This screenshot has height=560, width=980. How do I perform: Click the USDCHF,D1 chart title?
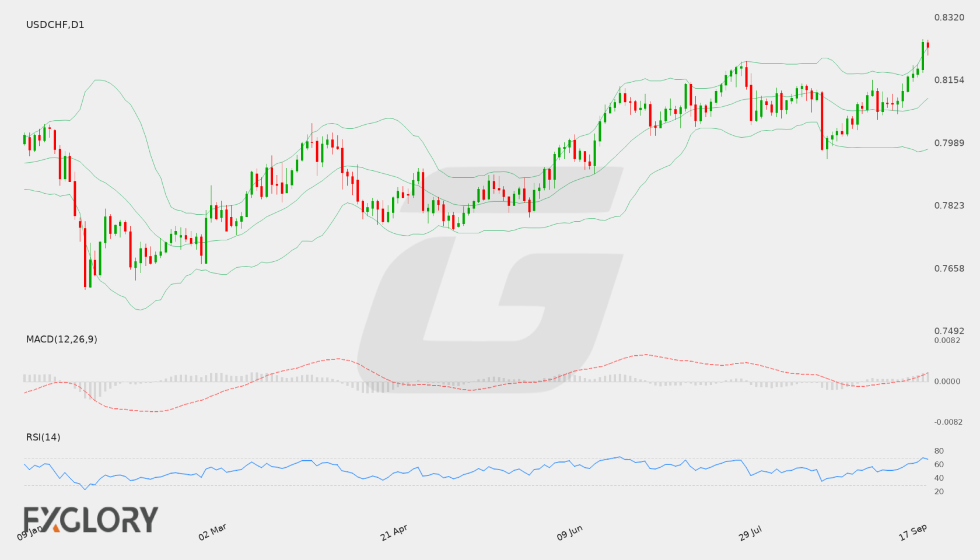[x=55, y=24]
